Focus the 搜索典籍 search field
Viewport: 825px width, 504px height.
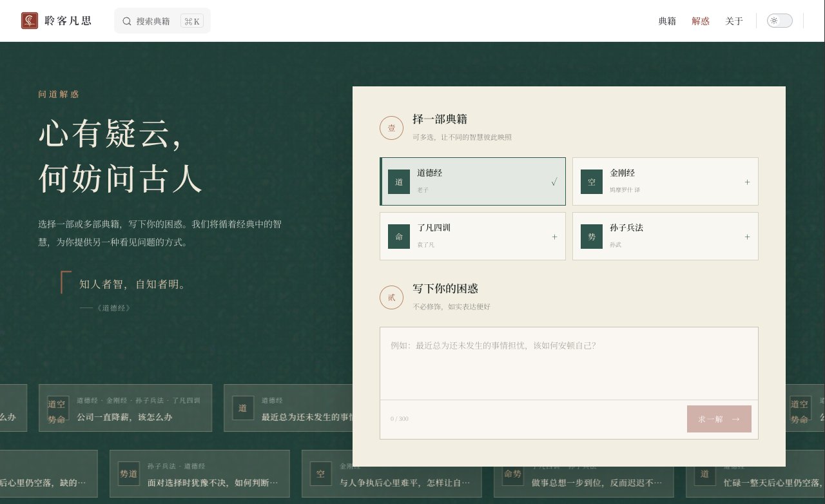(162, 21)
